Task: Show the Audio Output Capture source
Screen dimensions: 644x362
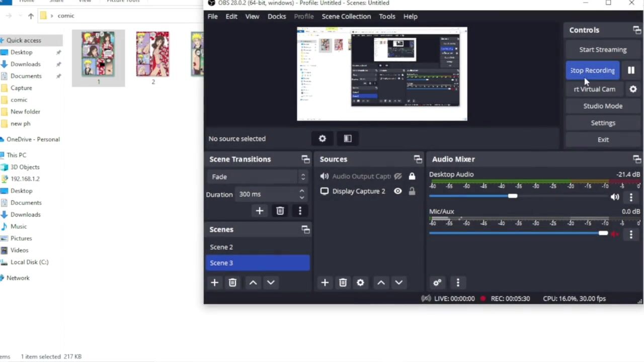Action: tap(397, 176)
